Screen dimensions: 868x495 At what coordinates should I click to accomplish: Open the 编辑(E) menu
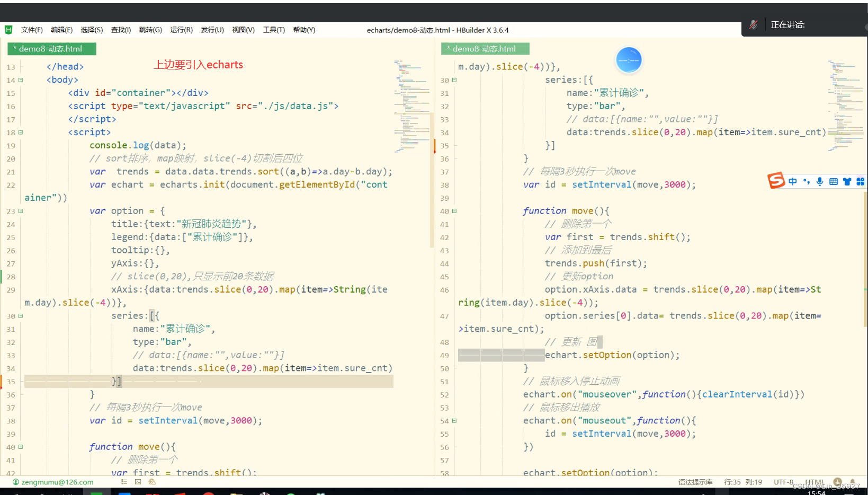61,30
